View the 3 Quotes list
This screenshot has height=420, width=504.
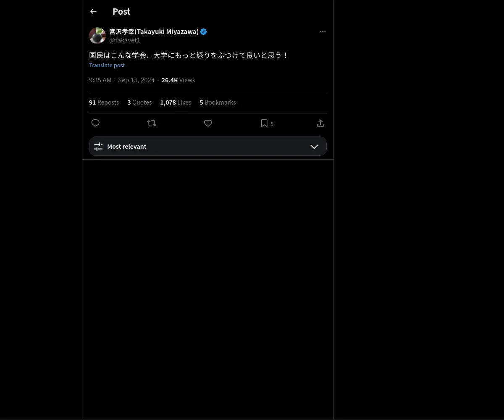tap(139, 102)
